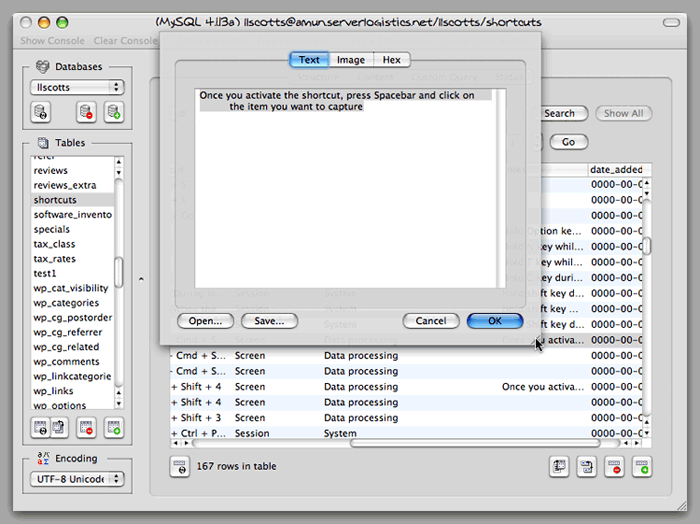This screenshot has width=700, height=524.
Task: Click the vertical scroll thumb of the data table
Action: tap(647, 245)
